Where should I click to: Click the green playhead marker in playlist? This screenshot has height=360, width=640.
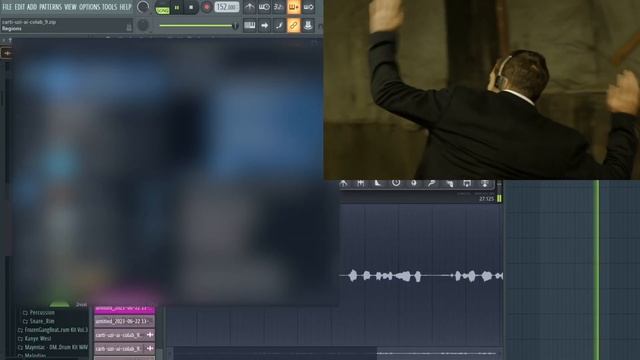[x=596, y=269]
